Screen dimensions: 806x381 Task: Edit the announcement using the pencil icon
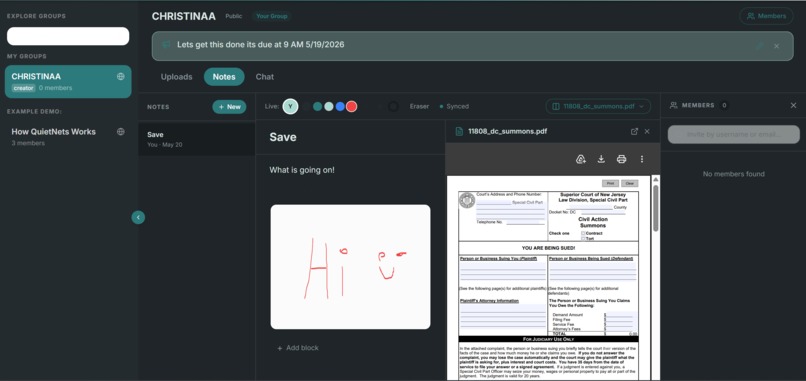(x=760, y=46)
